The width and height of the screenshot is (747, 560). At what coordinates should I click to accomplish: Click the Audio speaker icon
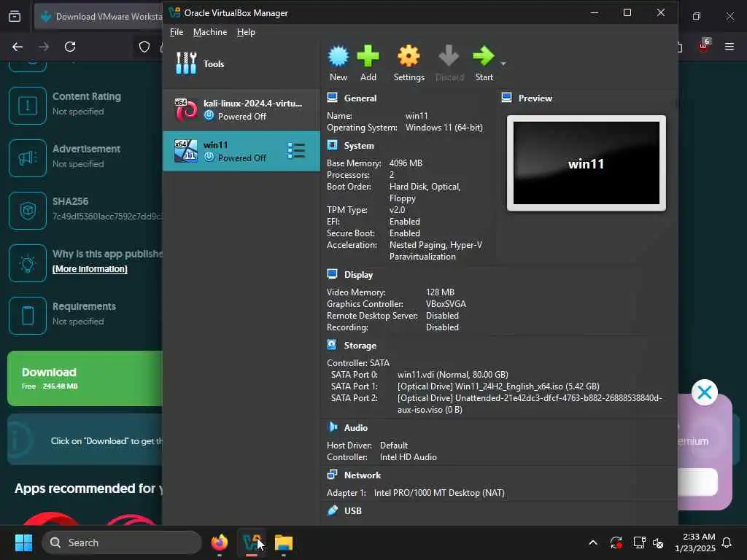332,427
